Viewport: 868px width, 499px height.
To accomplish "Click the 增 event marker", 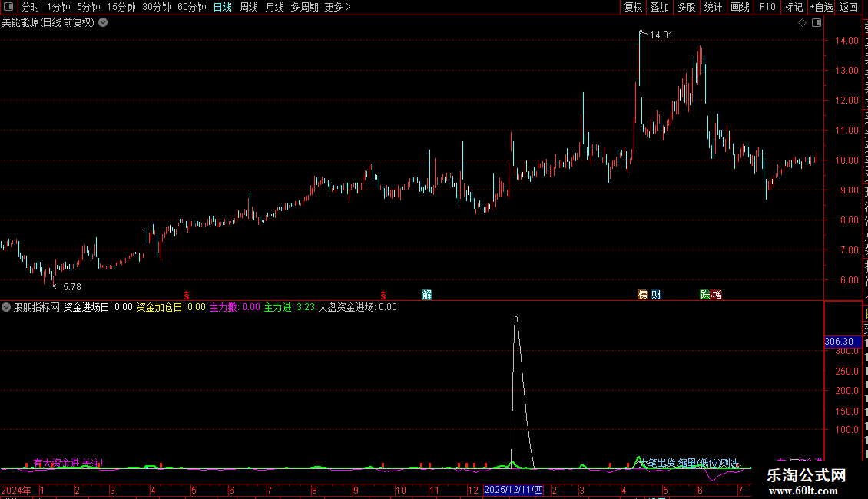I will (717, 295).
